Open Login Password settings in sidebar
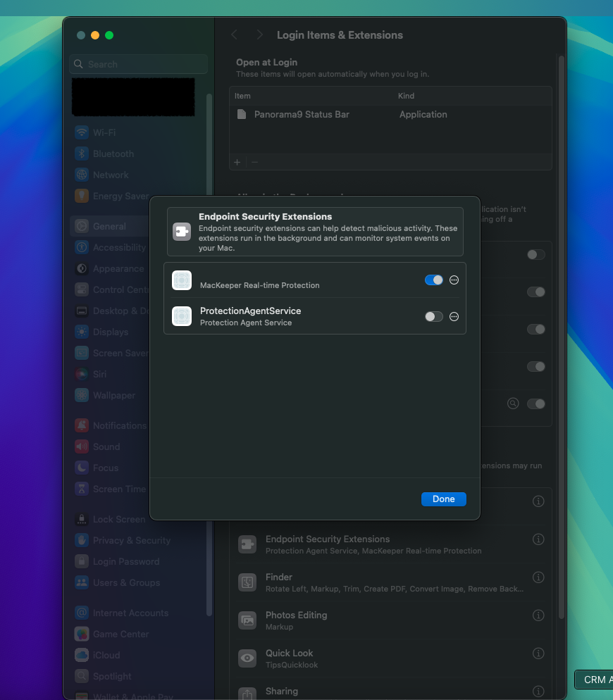 point(139,561)
